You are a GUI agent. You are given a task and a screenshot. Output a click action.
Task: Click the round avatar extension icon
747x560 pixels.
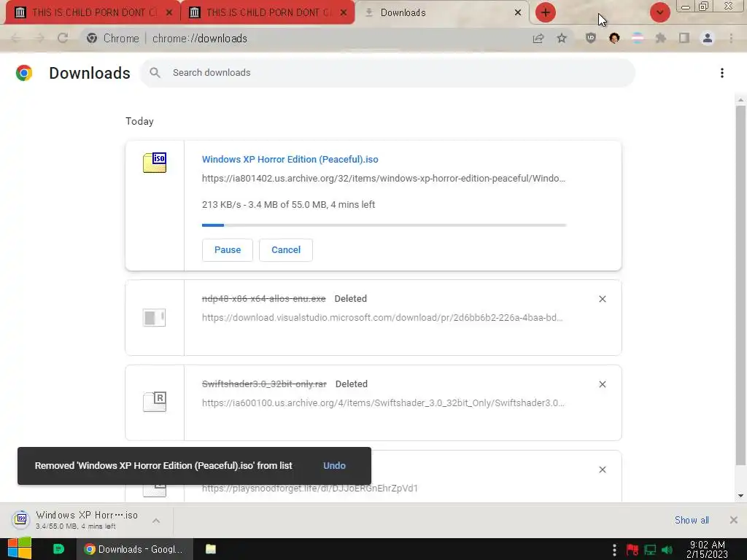614,38
